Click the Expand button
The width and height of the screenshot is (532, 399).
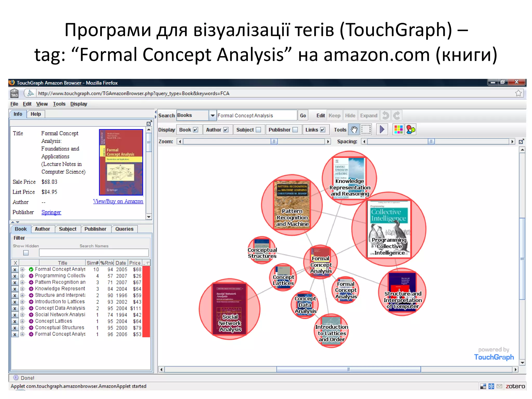(x=369, y=116)
